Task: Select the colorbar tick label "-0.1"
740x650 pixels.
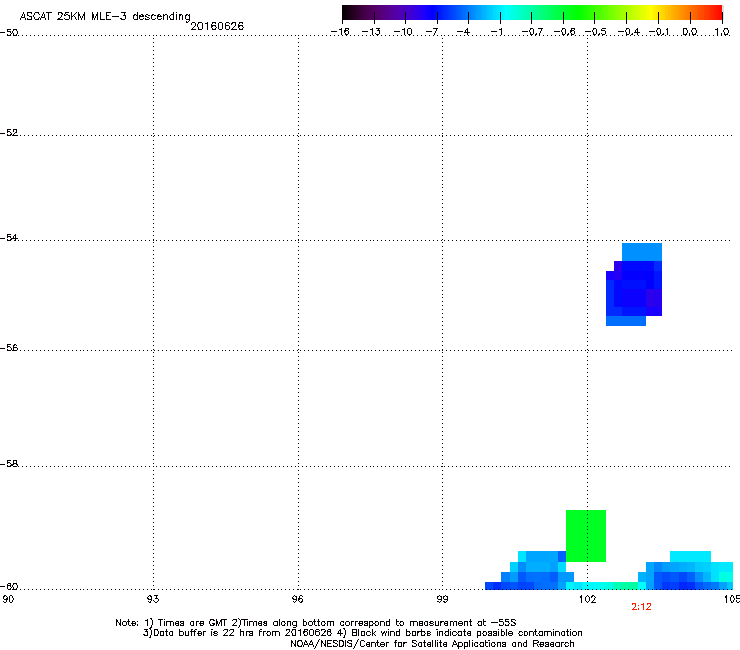Action: coord(659,32)
